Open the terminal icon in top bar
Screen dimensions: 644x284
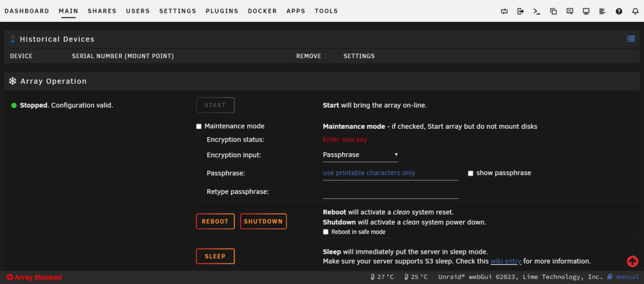pos(537,12)
